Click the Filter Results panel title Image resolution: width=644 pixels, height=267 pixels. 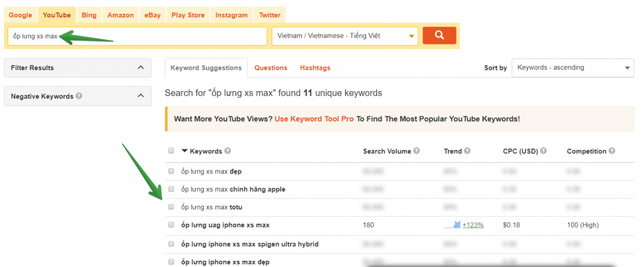pyautogui.click(x=33, y=68)
